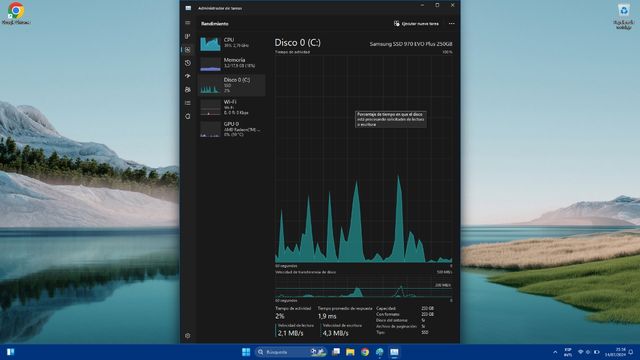Open Task Manager settings gear icon
The height and width of the screenshot is (360, 640).
tap(188, 336)
